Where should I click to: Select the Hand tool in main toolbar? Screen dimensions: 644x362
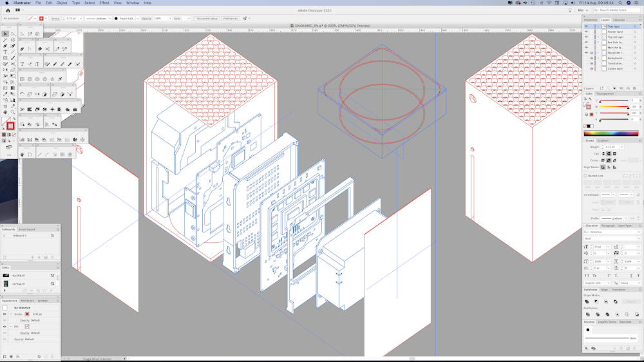pyautogui.click(x=5, y=112)
